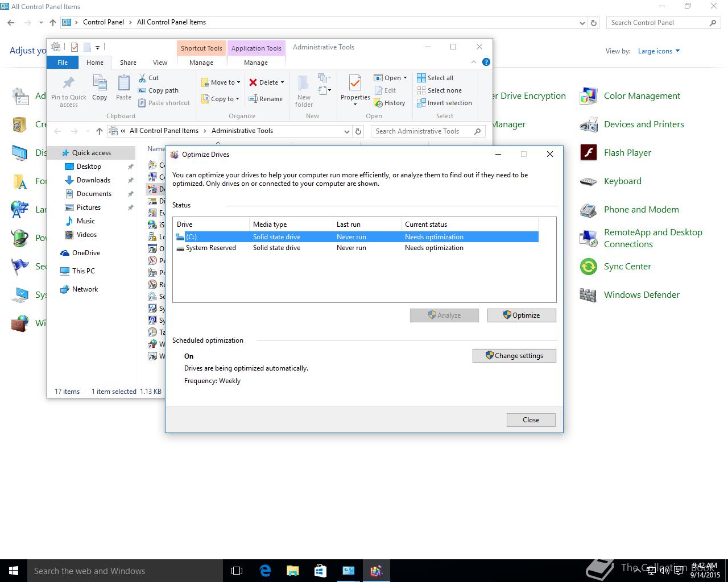
Task: Open Devices and Printers
Action: pos(643,124)
